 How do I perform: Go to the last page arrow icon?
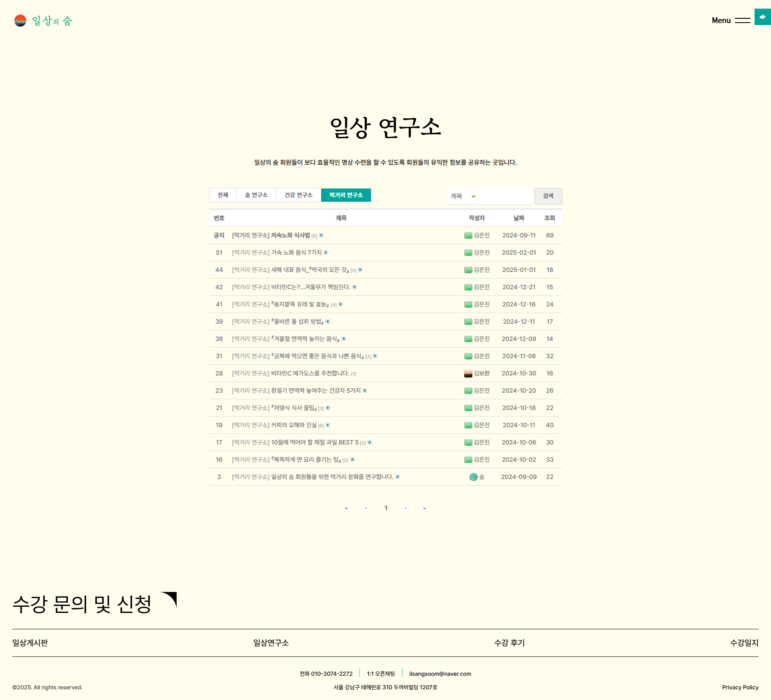[424, 508]
